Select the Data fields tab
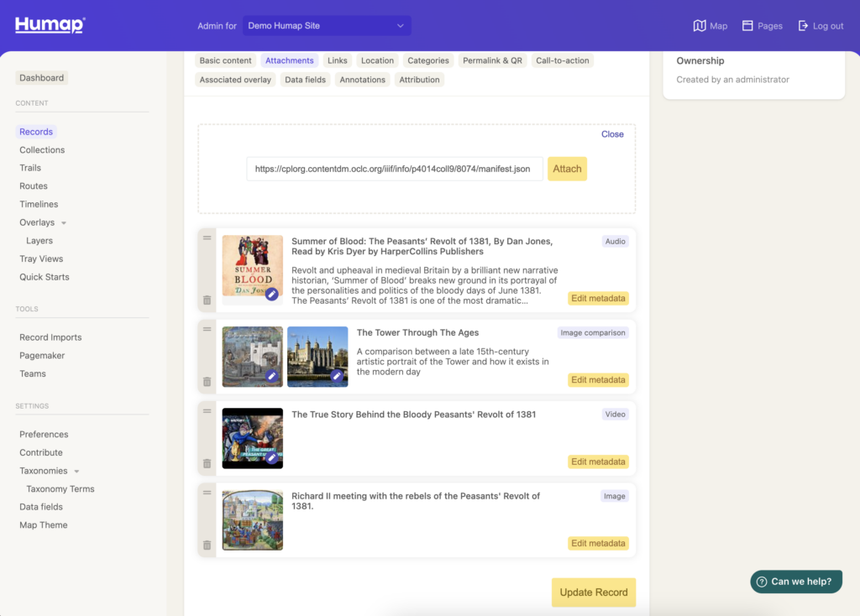The width and height of the screenshot is (860, 616). tap(305, 80)
